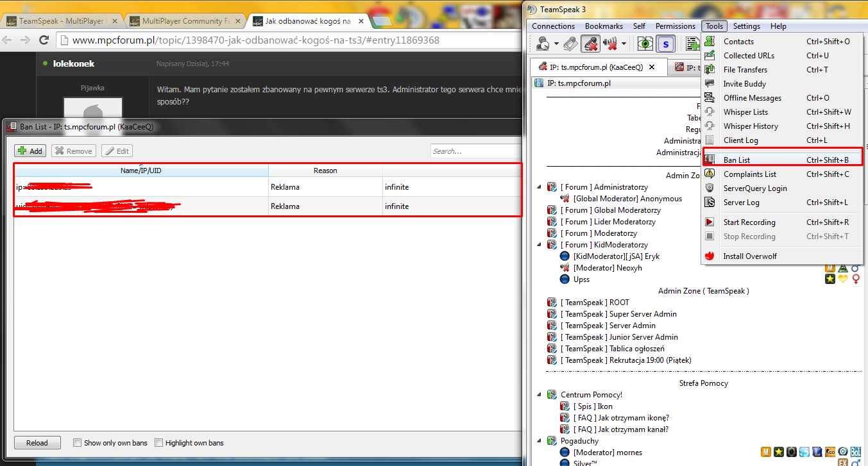Click the away-status user icon in TeamSpeak toolbar
This screenshot has height=466, width=868.
coord(543,44)
